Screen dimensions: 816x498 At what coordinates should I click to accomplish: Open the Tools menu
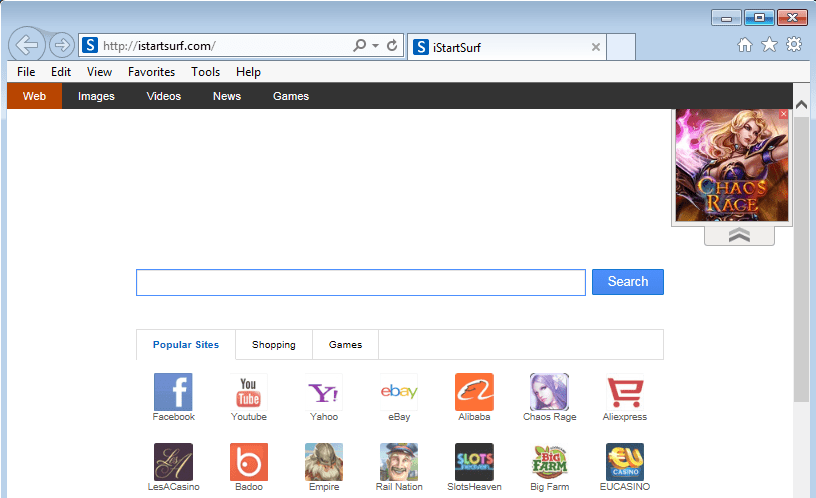tap(206, 72)
